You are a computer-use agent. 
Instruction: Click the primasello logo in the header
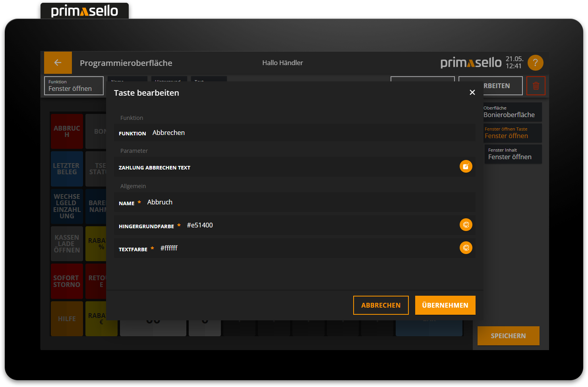(470, 62)
